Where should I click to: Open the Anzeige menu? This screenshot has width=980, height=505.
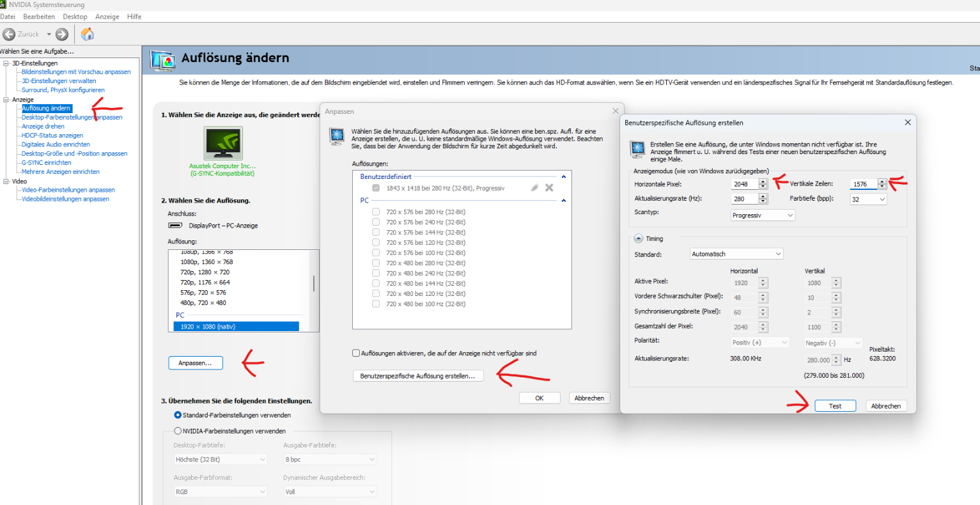(x=107, y=17)
